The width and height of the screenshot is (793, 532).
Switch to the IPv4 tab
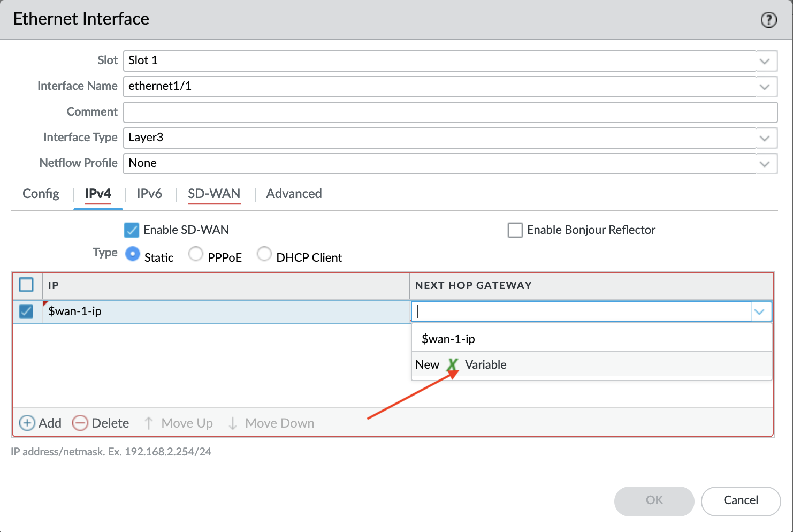98,194
